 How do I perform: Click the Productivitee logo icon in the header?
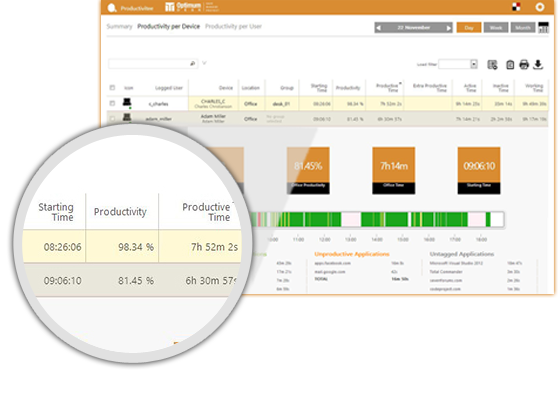112,8
